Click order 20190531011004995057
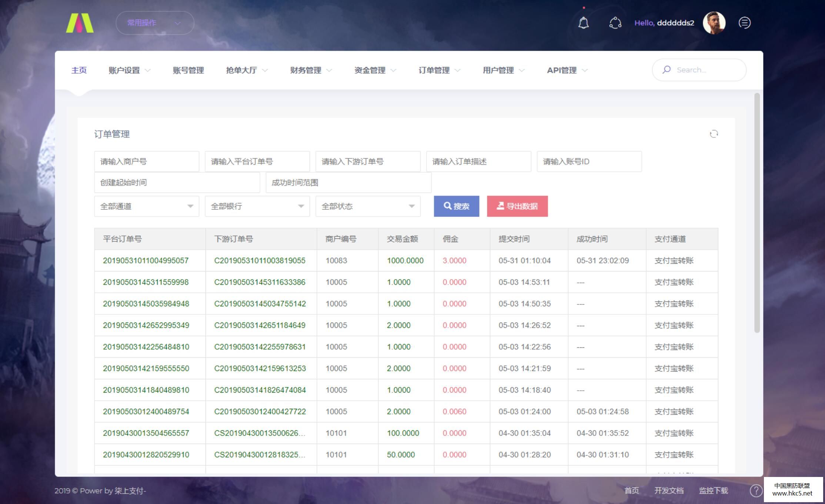The height and width of the screenshot is (504, 825). pos(146,261)
